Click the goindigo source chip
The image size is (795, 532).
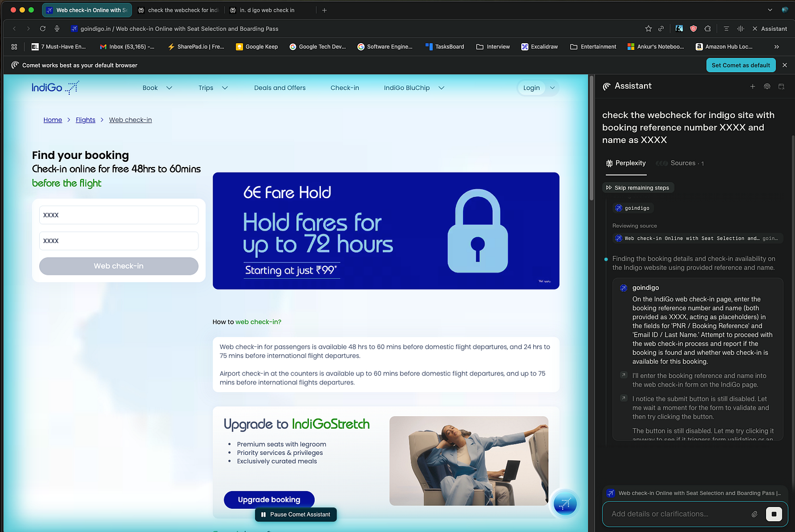(632, 208)
